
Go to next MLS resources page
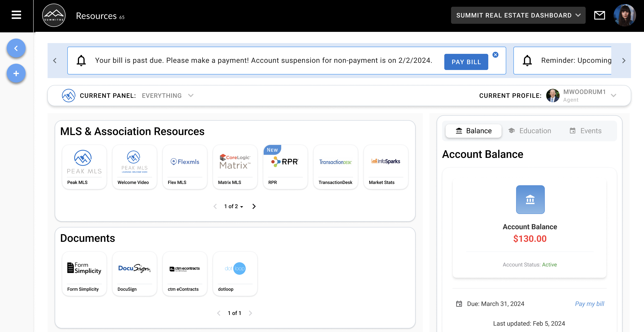[x=254, y=206]
